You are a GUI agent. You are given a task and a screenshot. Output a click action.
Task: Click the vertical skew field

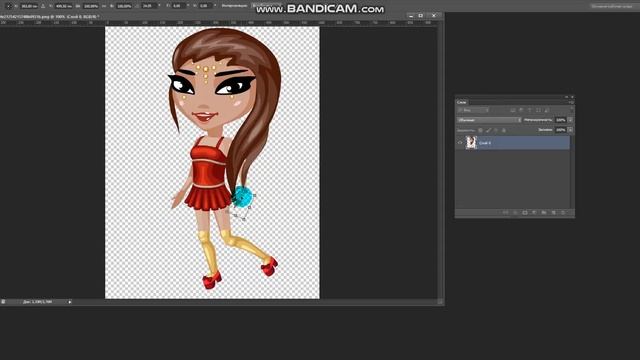pos(205,6)
